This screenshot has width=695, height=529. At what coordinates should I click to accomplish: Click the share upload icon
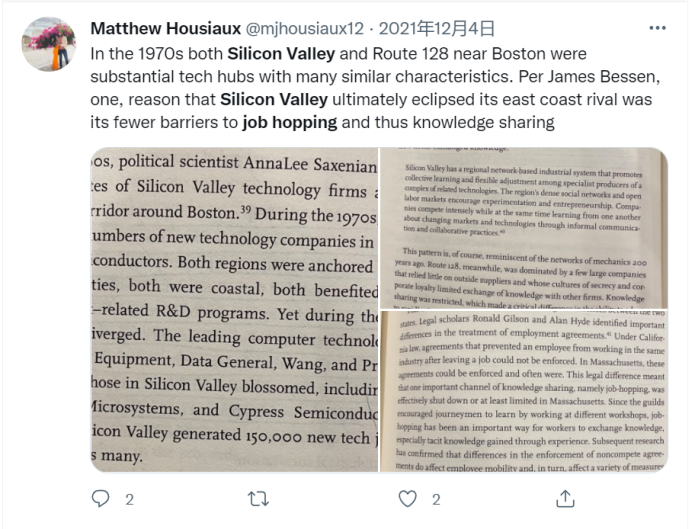coord(564,498)
